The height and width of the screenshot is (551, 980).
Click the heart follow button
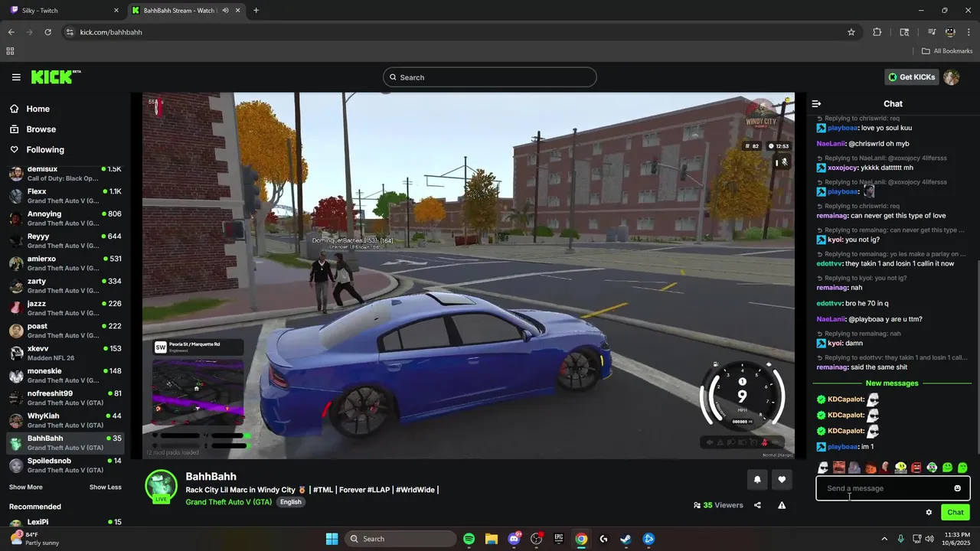(x=782, y=480)
